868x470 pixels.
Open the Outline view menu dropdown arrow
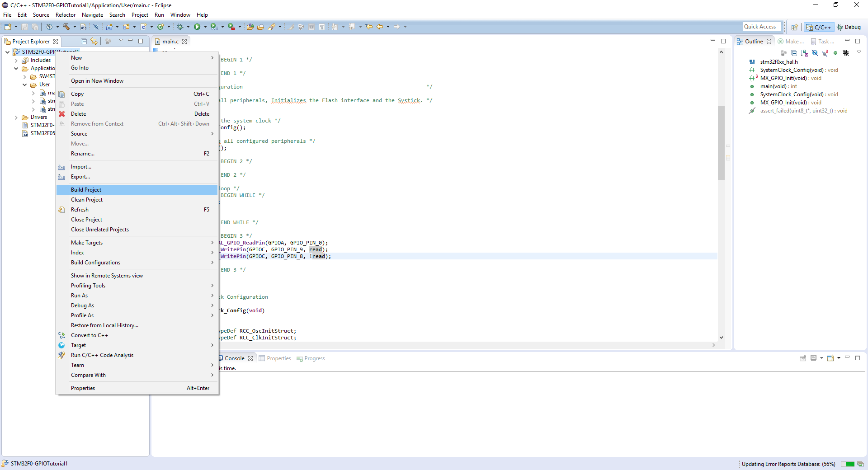point(859,52)
